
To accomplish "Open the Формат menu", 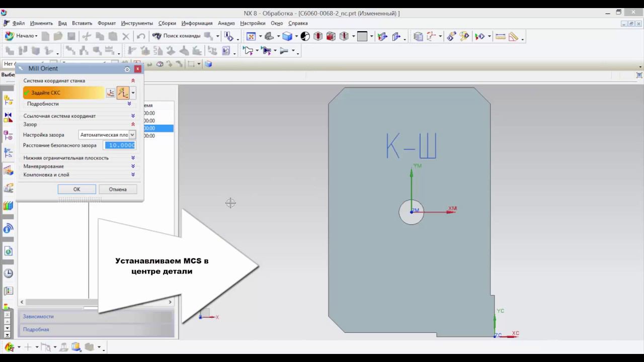I will click(107, 23).
